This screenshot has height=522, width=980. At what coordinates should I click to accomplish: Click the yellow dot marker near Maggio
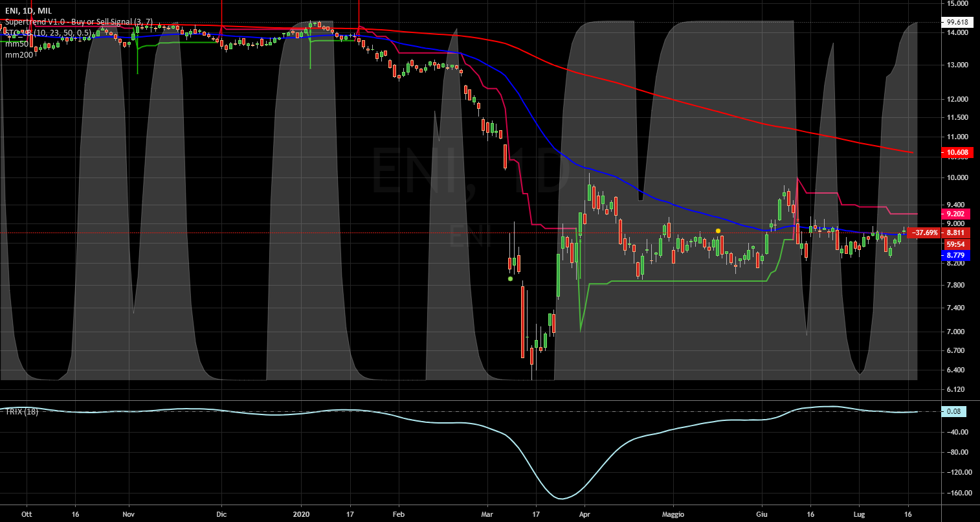click(718, 231)
